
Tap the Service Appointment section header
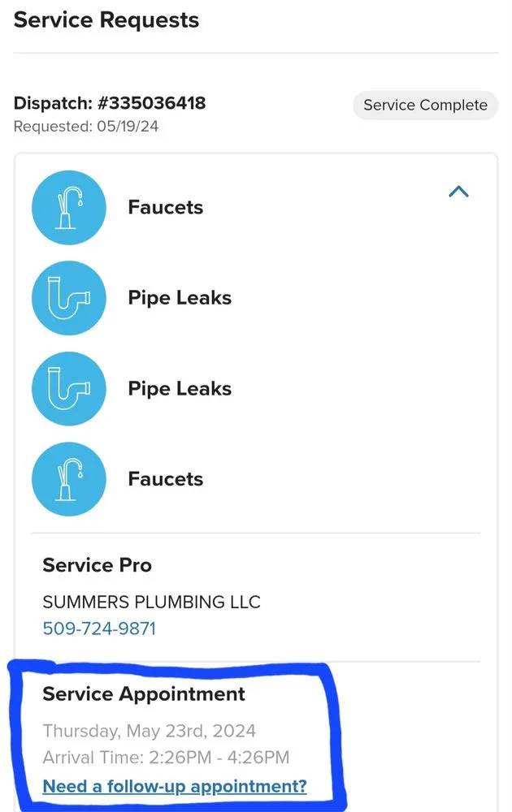145,694
